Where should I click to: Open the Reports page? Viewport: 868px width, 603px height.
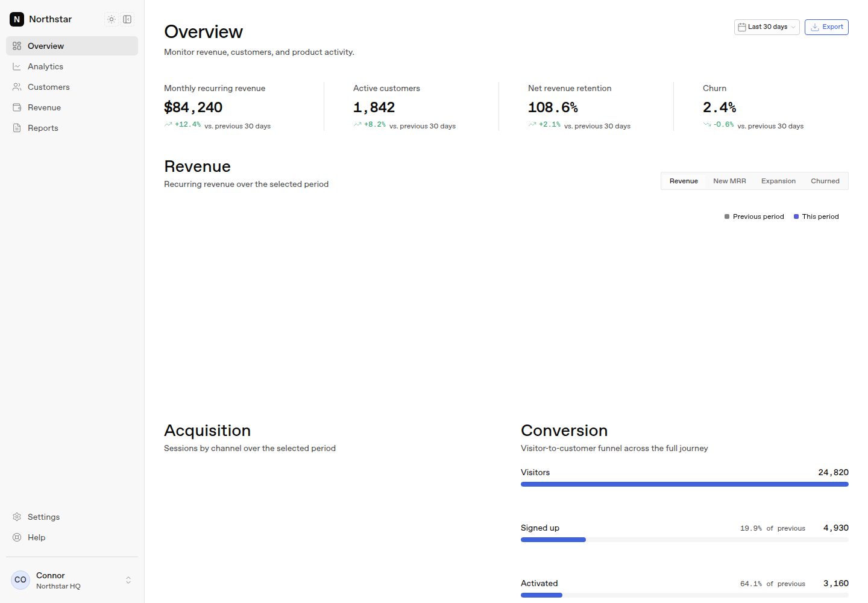[x=72, y=128]
